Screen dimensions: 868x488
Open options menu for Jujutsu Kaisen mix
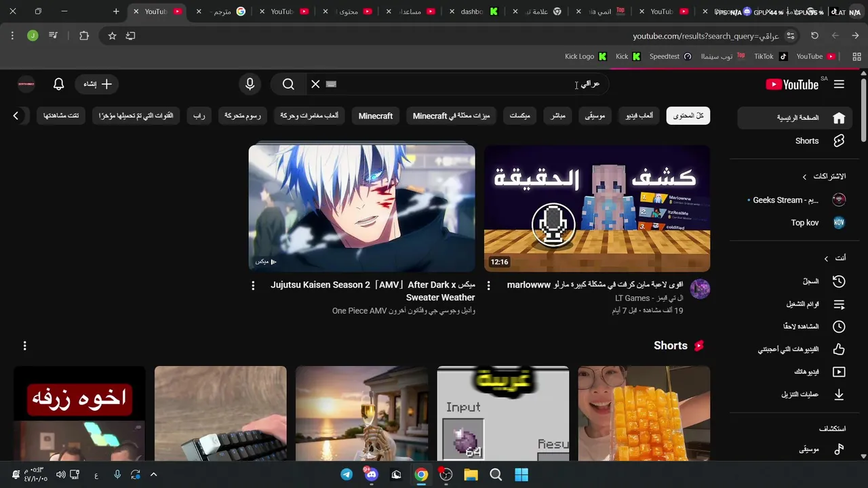click(253, 286)
